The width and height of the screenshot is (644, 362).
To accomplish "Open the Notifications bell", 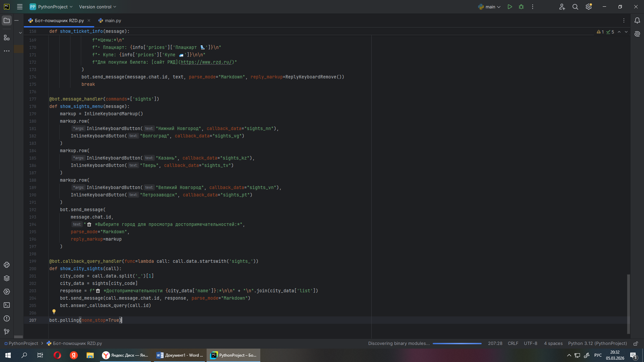I will click(x=637, y=20).
